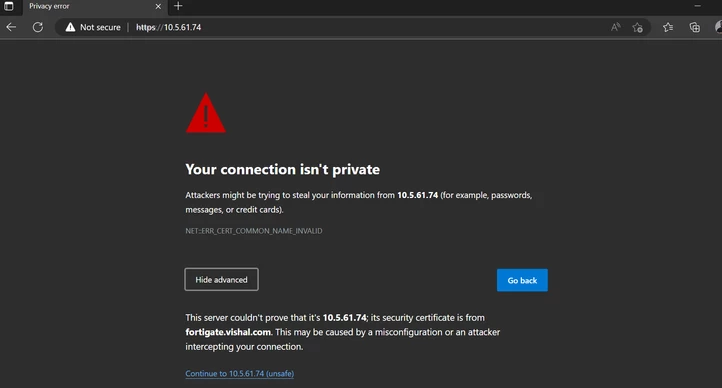
Task: Click the large red warning triangle
Action: (x=206, y=113)
